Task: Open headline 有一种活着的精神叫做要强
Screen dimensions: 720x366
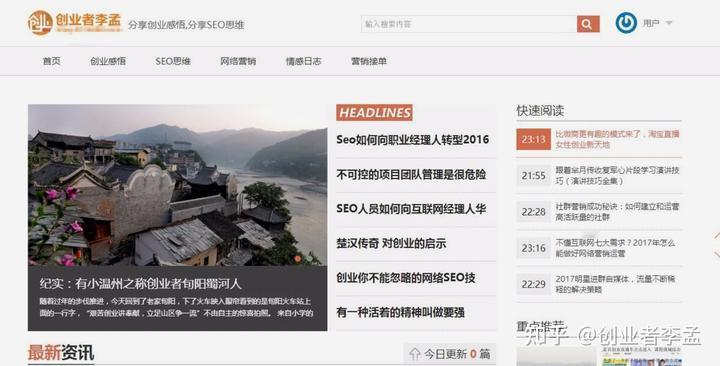Action: click(400, 312)
